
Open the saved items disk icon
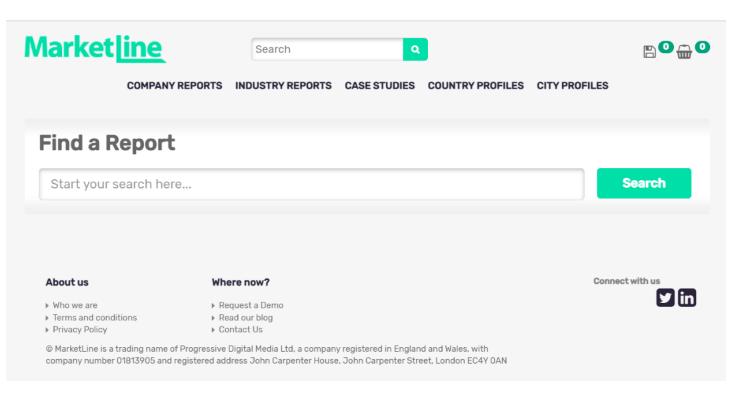click(x=649, y=52)
